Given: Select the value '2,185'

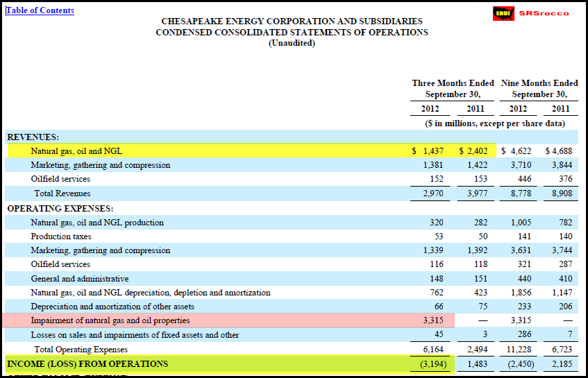Looking at the screenshot, I should tap(562, 364).
